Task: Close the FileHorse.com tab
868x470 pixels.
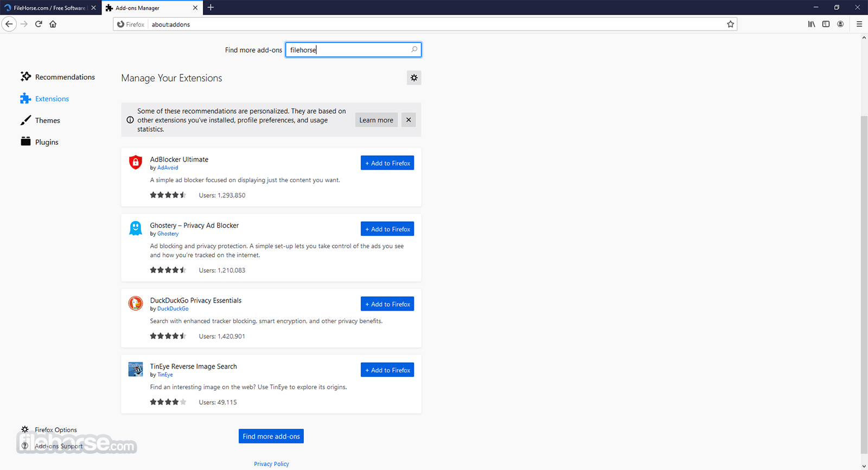Action: point(93,8)
